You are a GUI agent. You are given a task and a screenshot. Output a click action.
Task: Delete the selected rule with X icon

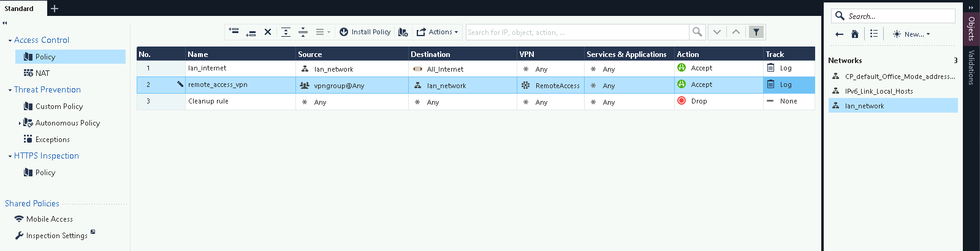click(268, 32)
